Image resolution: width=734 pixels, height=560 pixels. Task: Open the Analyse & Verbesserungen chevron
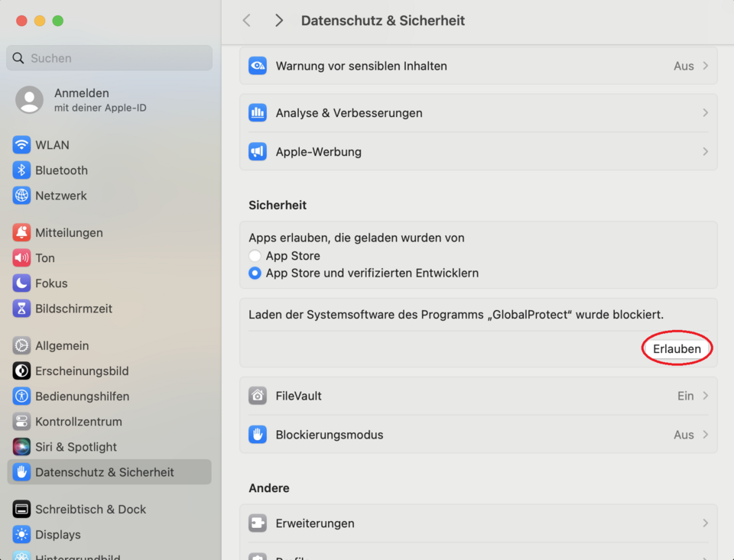coord(706,113)
